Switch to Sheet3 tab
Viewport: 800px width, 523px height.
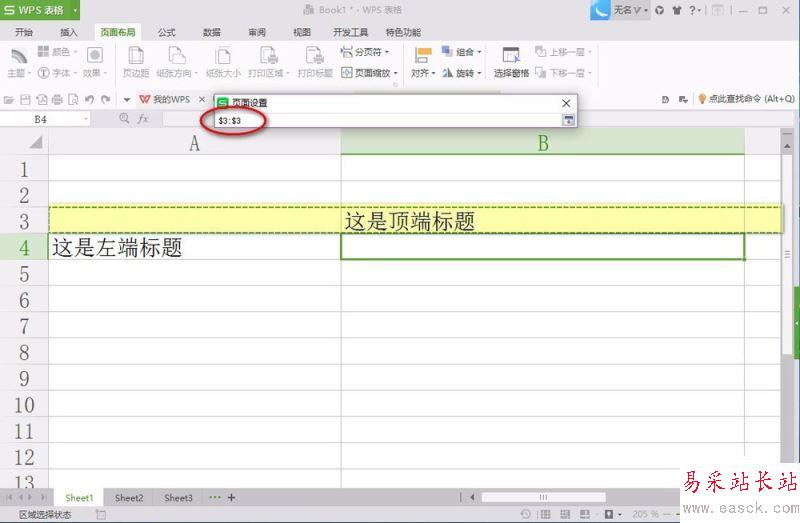(178, 497)
